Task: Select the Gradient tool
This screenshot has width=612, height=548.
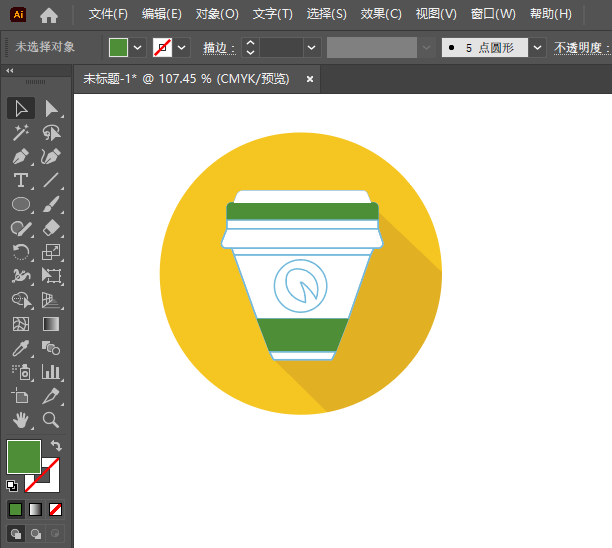Action: tap(51, 324)
